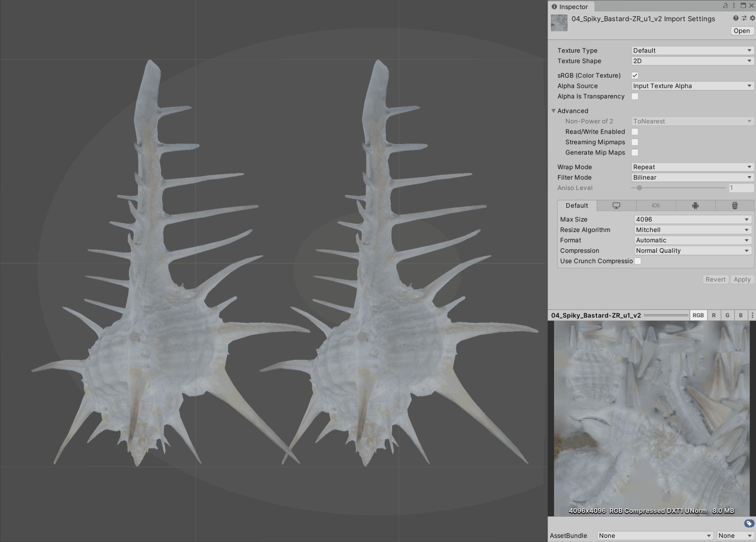Enable Alpha Is Transparency checkbox
Viewport: 756px width, 542px height.
[635, 96]
